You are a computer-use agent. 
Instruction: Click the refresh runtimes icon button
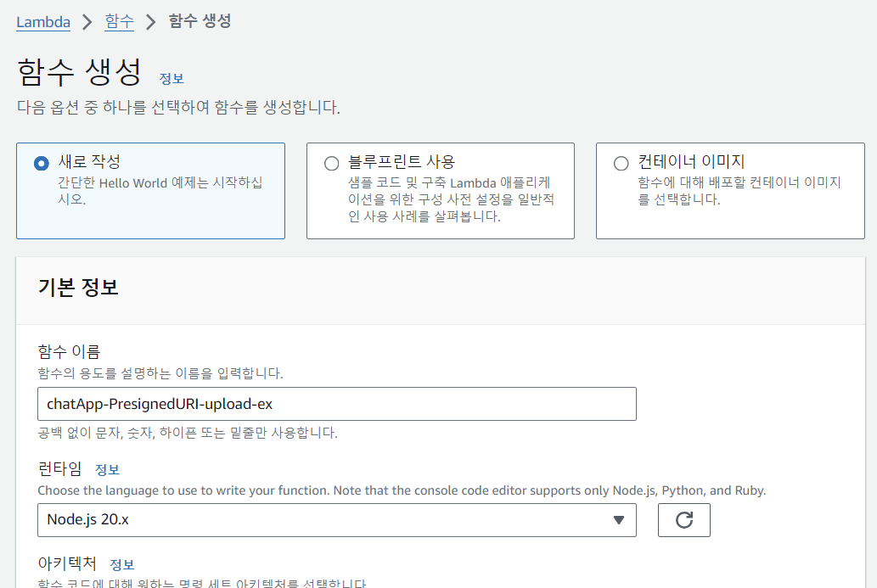[x=684, y=520]
